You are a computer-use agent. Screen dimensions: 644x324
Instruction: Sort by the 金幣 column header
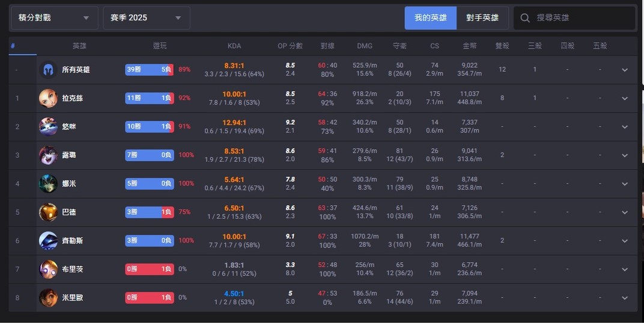[x=470, y=46]
